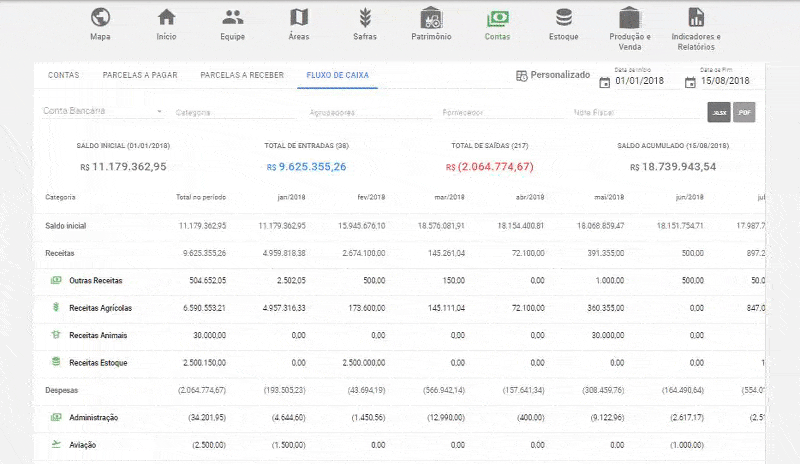Viewport: 800px width, 464px height.
Task: Open Produção e Venda icon
Action: click(629, 18)
